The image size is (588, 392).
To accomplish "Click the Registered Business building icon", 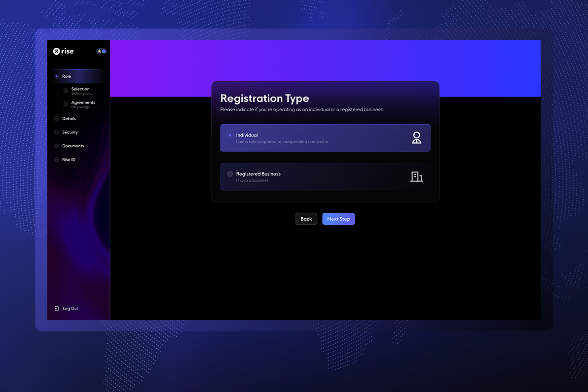I will 416,177.
